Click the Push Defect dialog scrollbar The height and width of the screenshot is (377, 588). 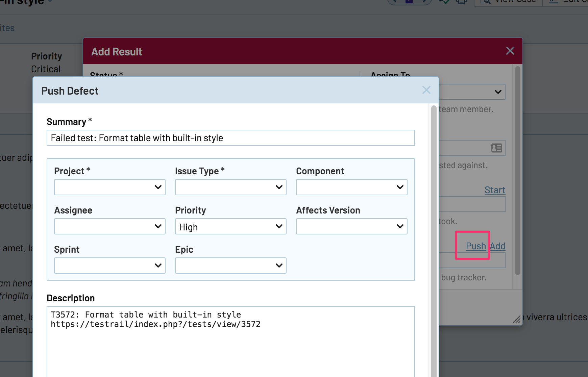(434, 236)
